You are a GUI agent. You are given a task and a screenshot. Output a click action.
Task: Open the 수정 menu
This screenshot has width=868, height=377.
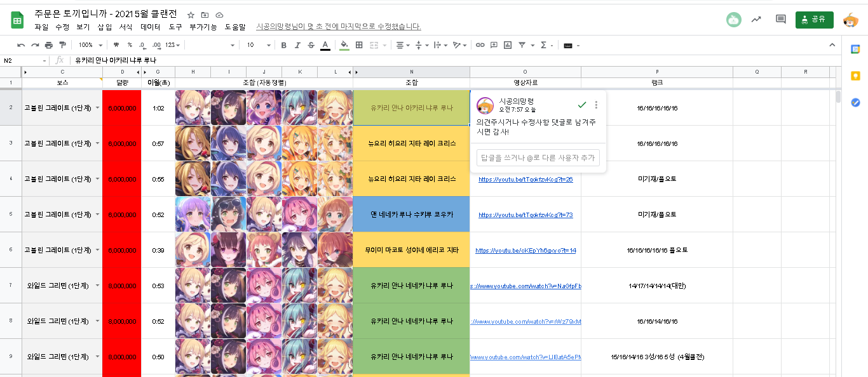(x=62, y=27)
